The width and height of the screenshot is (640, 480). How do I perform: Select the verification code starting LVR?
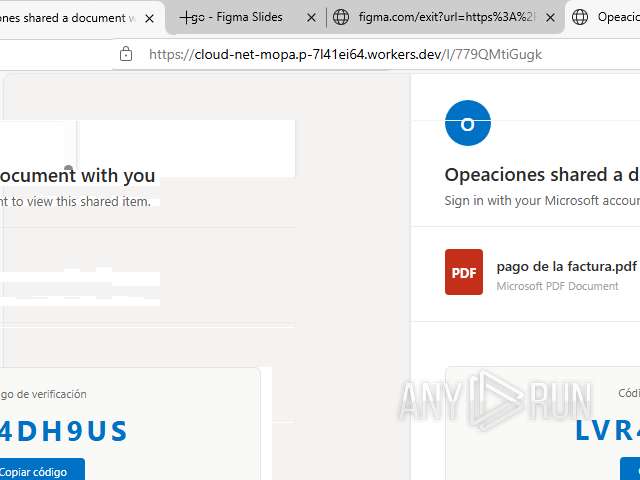(x=607, y=431)
